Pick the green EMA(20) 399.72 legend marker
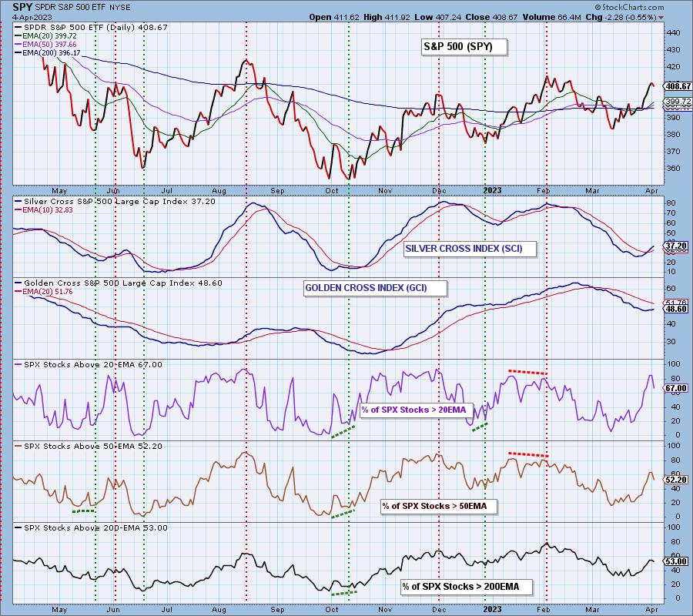 [18, 35]
